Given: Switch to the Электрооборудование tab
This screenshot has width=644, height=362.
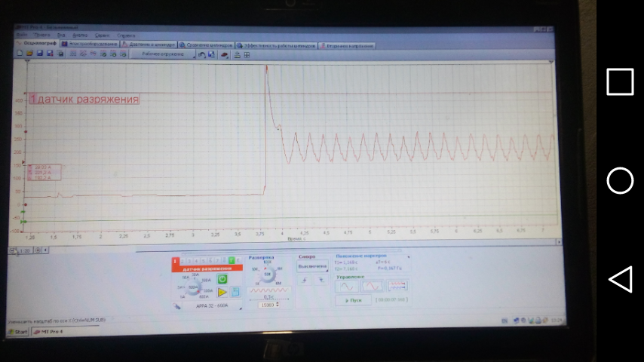Looking at the screenshot, I should (x=90, y=44).
